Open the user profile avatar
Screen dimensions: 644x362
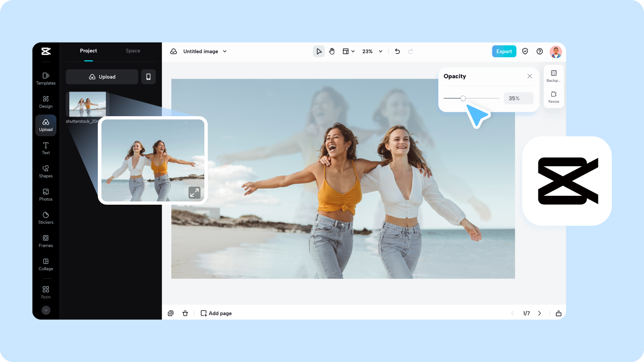click(556, 52)
